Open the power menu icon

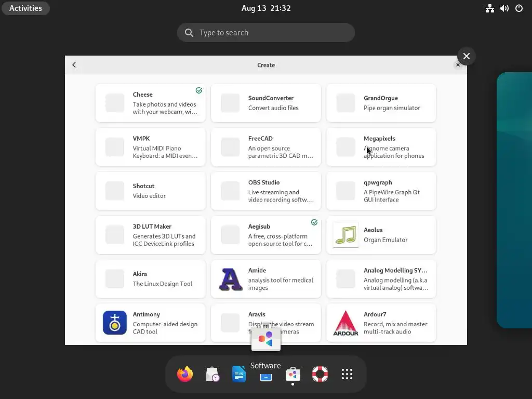[x=519, y=8]
